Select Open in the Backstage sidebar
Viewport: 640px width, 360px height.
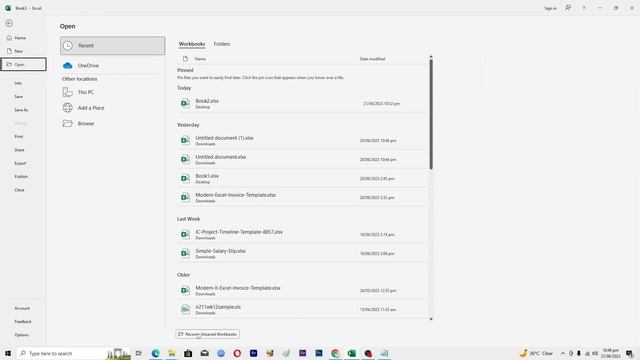(x=23, y=64)
